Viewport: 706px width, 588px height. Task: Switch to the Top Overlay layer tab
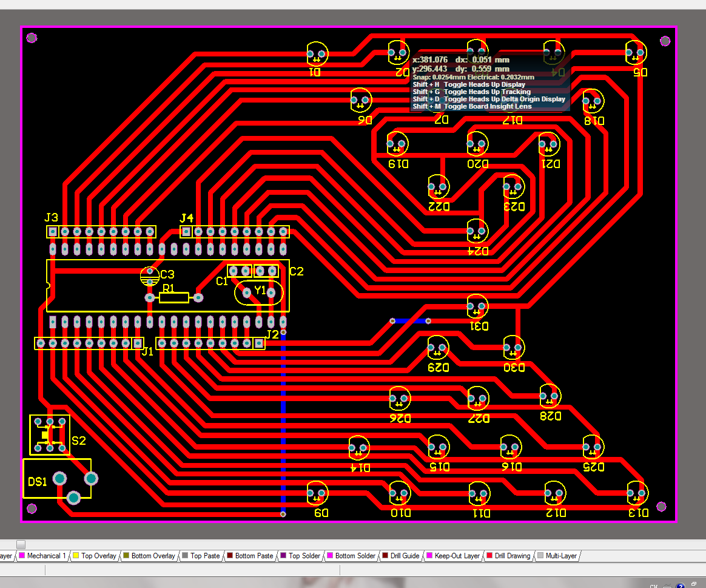95,556
